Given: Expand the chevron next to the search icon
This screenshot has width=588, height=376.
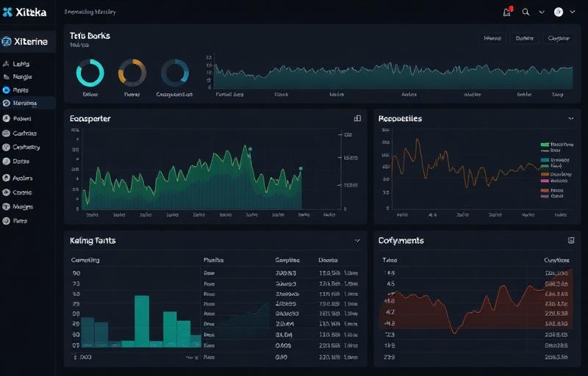Looking at the screenshot, I should 542,12.
